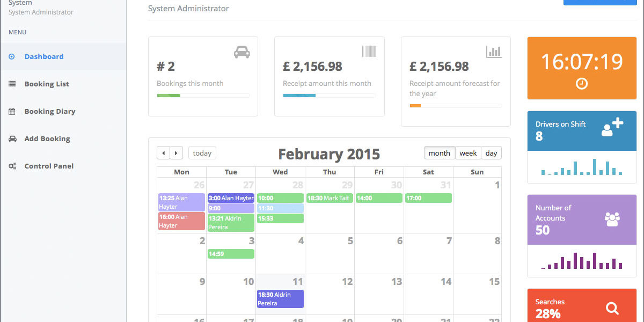Open Booking Diary from sidebar
The height and width of the screenshot is (322, 644).
(49, 112)
